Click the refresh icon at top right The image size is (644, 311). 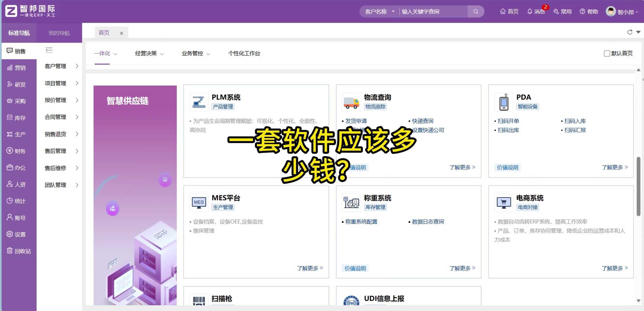[630, 32]
